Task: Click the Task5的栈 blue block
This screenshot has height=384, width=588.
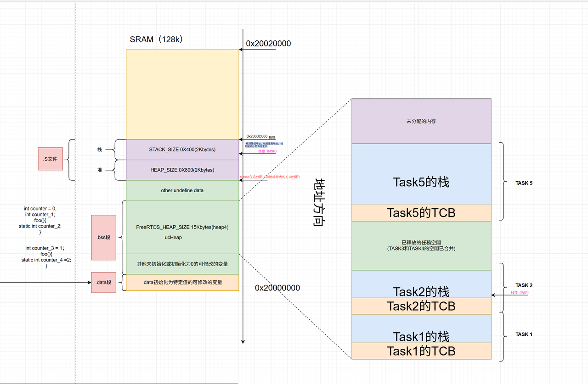Action: [421, 182]
